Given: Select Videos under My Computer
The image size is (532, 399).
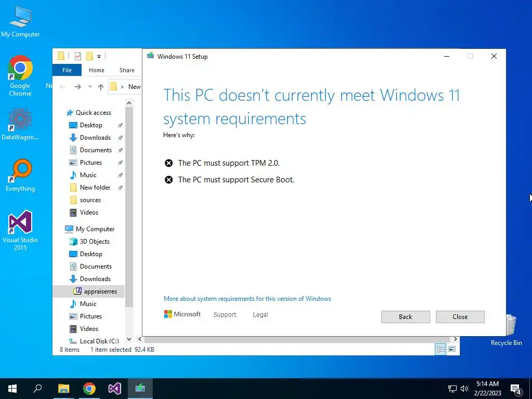Looking at the screenshot, I should click(x=89, y=329).
